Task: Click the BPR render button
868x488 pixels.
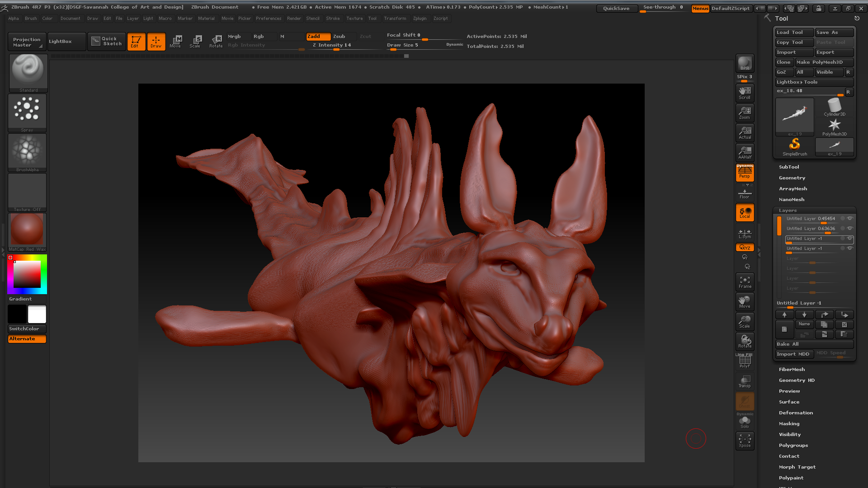Action: pos(745,63)
